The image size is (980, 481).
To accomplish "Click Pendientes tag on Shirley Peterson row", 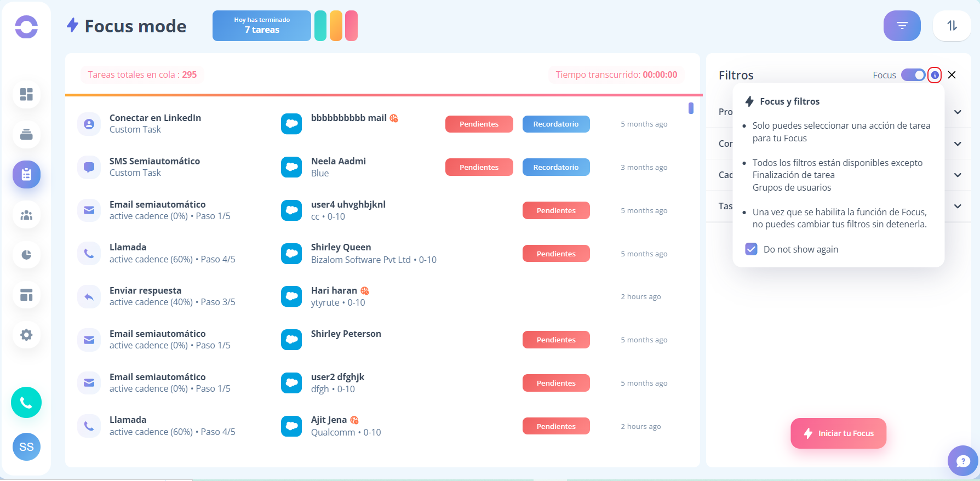I will tap(556, 340).
